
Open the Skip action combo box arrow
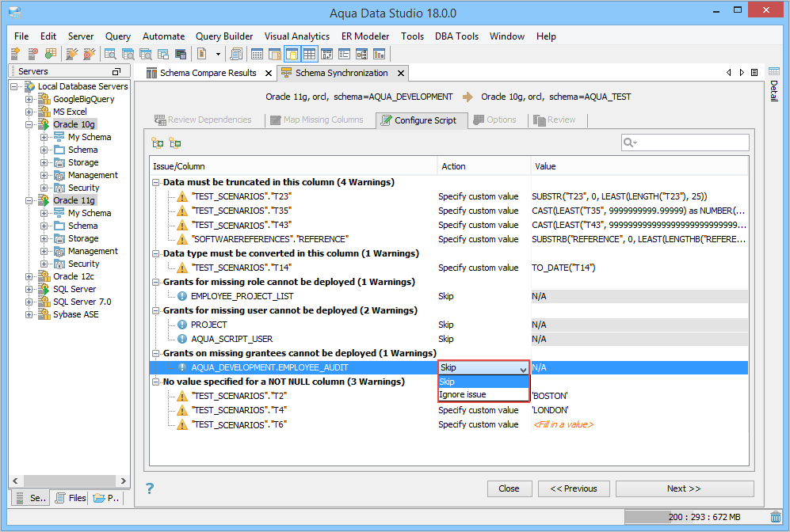[x=523, y=368]
